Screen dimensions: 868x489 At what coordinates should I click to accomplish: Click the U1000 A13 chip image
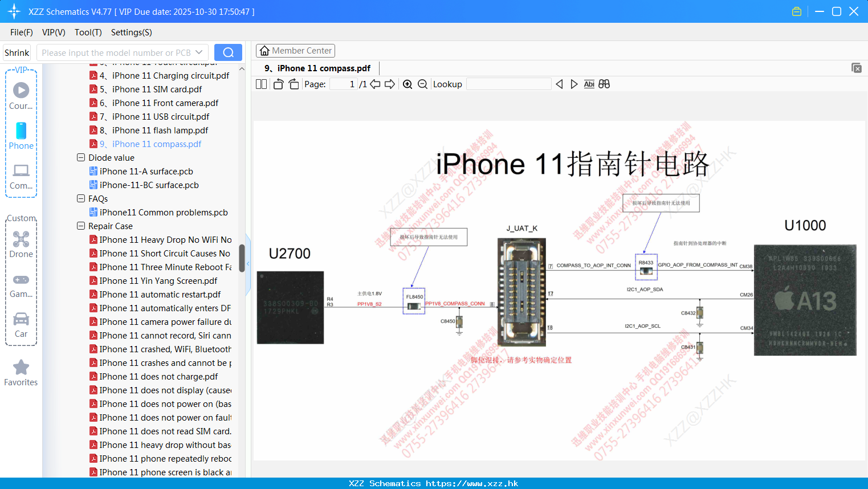[805, 300]
